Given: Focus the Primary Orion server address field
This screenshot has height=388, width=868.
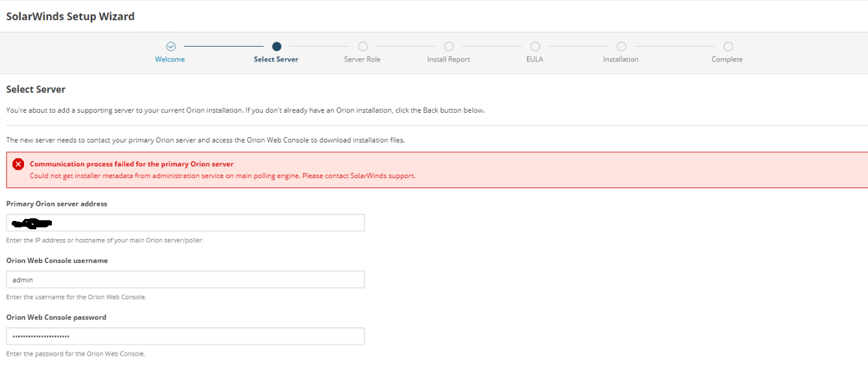Looking at the screenshot, I should coord(185,223).
